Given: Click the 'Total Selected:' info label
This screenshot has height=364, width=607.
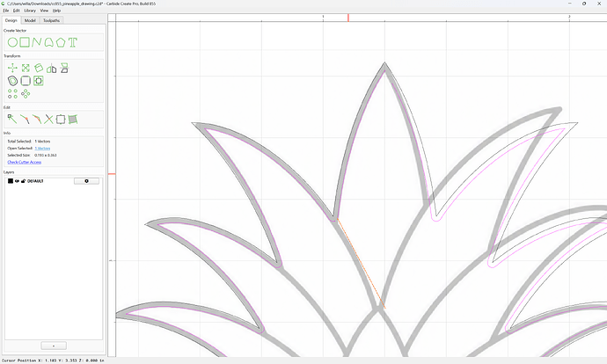Looking at the screenshot, I should (19, 142).
